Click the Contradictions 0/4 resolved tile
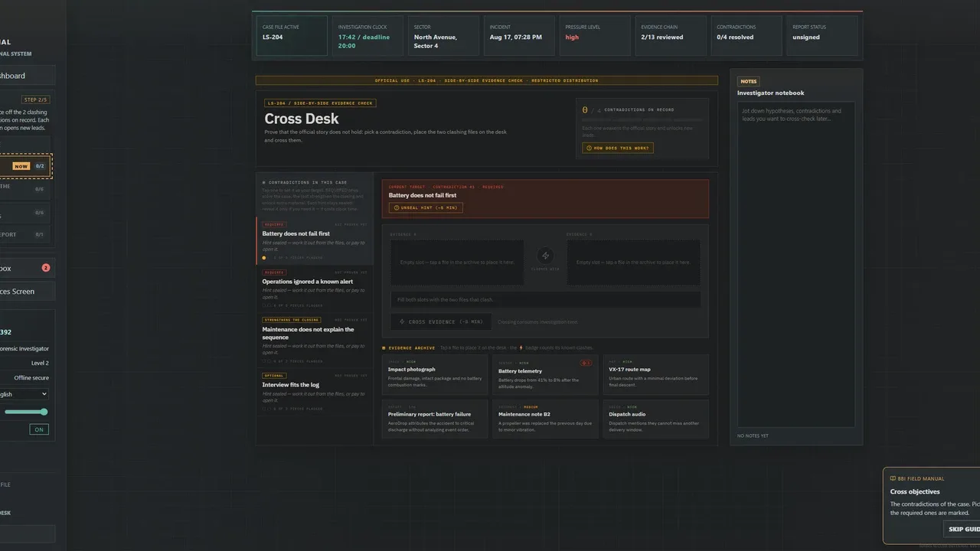Image resolution: width=980 pixels, height=551 pixels. [x=746, y=35]
